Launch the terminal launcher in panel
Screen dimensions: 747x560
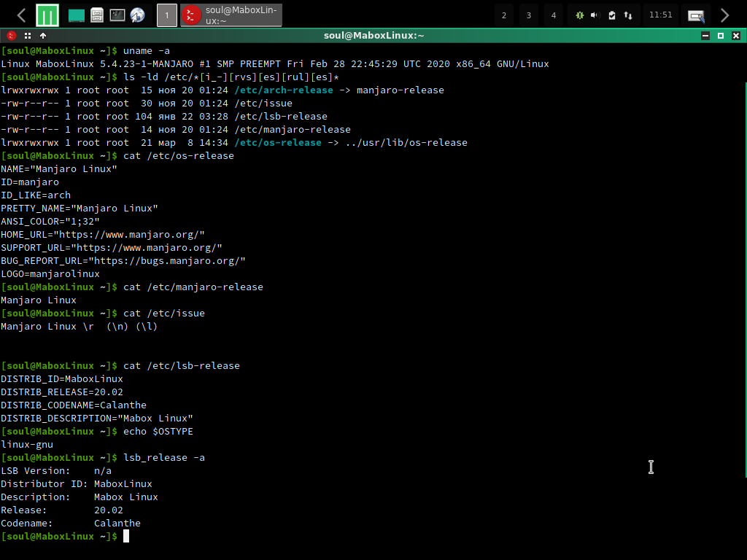coord(117,15)
